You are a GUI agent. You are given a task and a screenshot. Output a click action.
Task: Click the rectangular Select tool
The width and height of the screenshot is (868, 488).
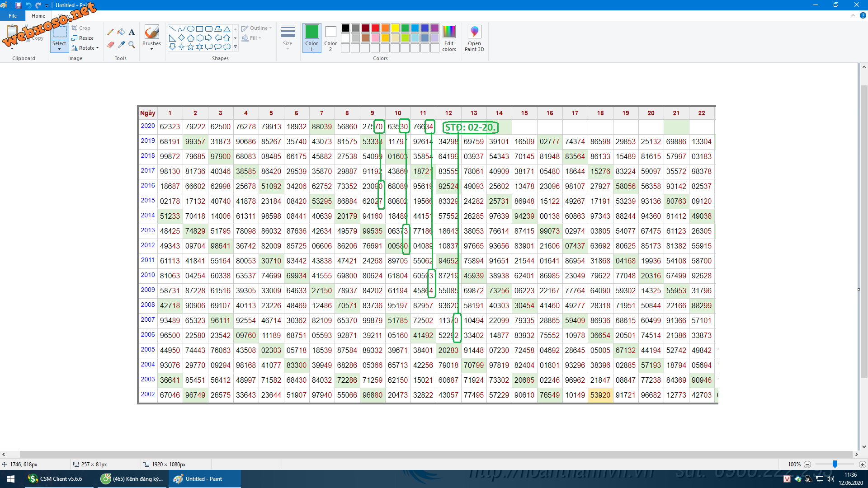59,33
